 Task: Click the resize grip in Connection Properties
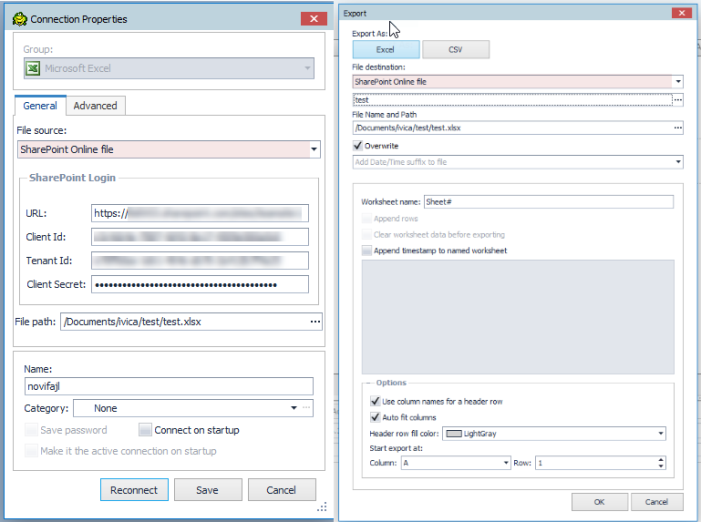coord(322,507)
